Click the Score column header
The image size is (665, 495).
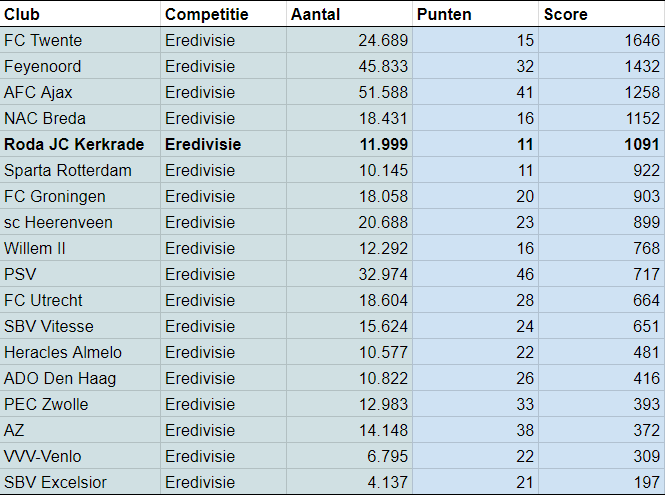[600, 14]
